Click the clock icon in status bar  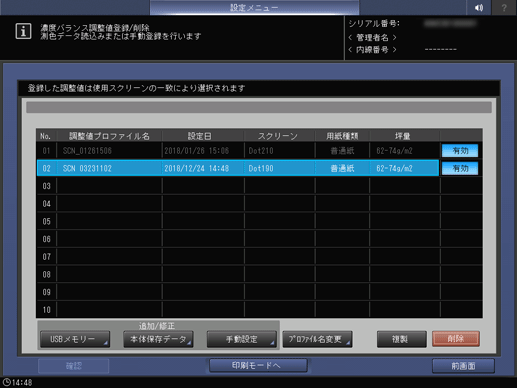point(6,382)
